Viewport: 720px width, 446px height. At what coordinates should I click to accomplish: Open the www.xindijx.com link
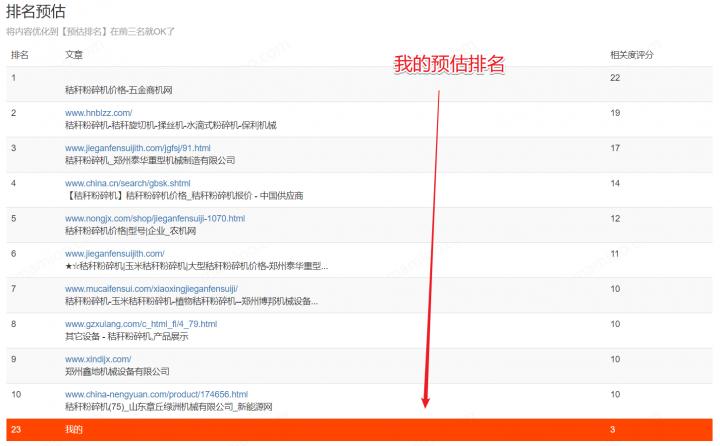click(98, 359)
